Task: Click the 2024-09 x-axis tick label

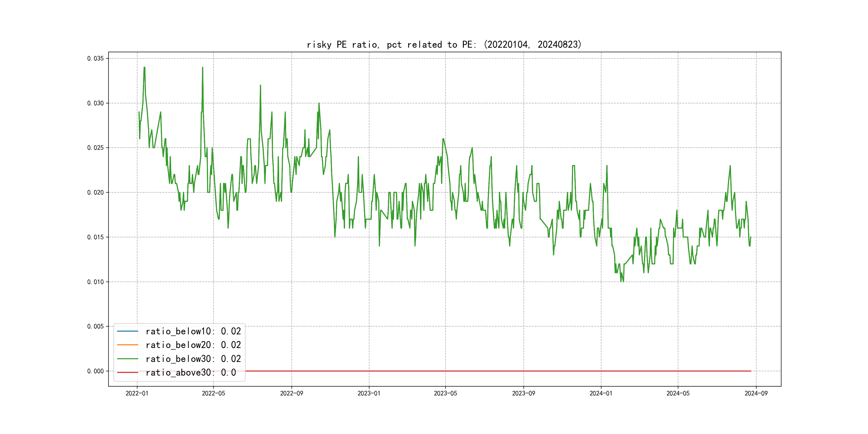Action: (756, 393)
